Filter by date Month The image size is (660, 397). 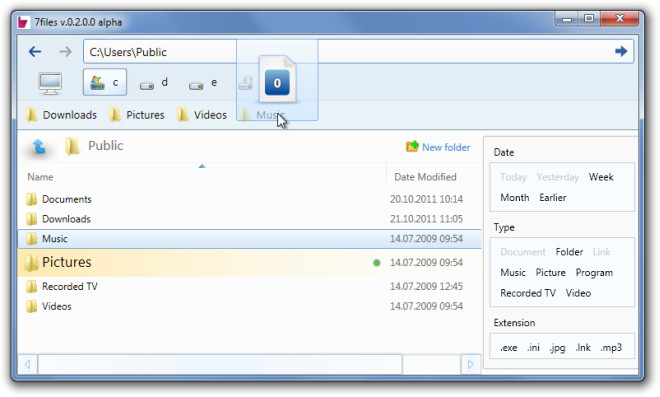tap(514, 197)
